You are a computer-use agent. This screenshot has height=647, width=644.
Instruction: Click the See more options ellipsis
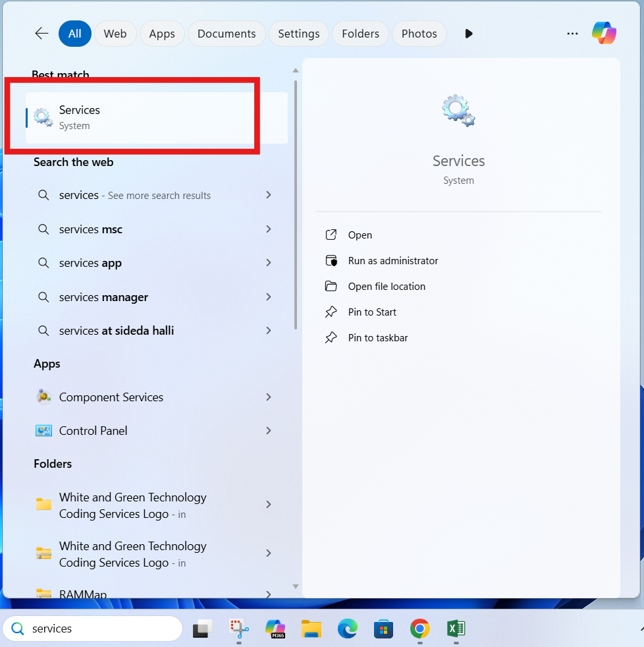(572, 33)
